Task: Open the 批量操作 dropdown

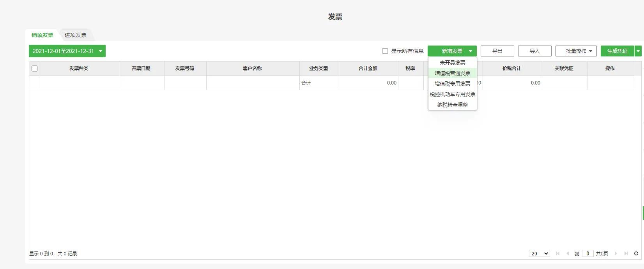Action: [x=576, y=51]
